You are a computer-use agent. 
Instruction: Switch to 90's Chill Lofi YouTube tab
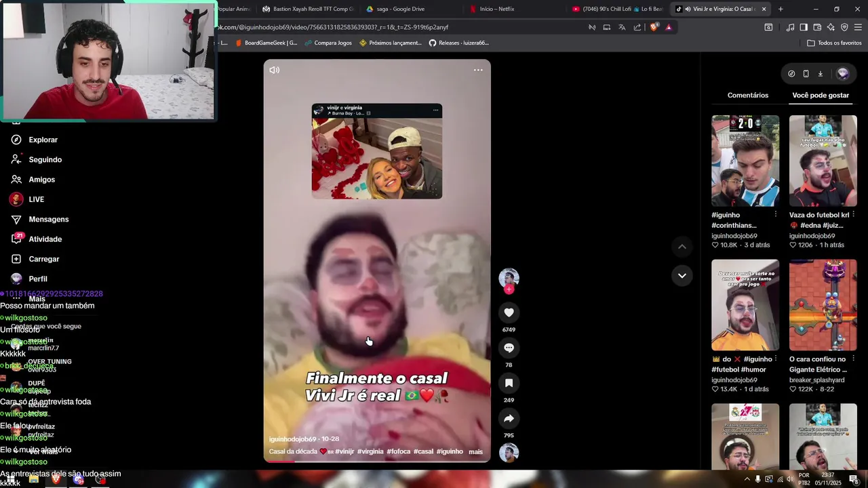click(617, 9)
